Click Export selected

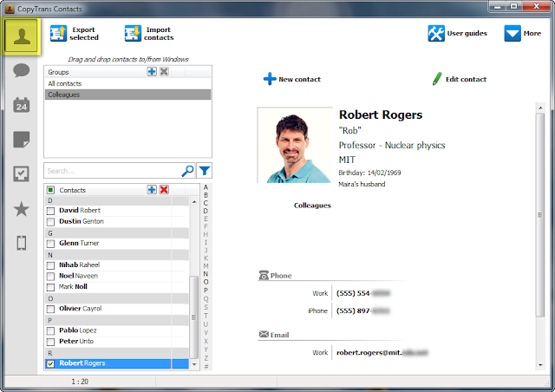point(75,34)
